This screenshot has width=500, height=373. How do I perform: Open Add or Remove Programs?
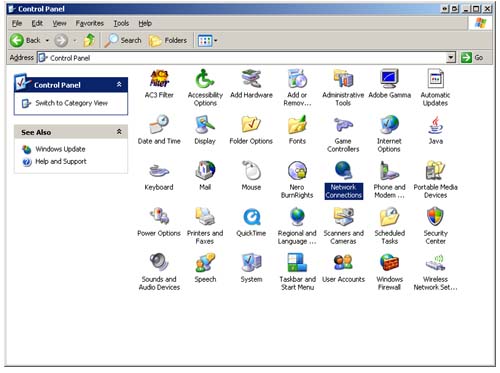(x=297, y=87)
